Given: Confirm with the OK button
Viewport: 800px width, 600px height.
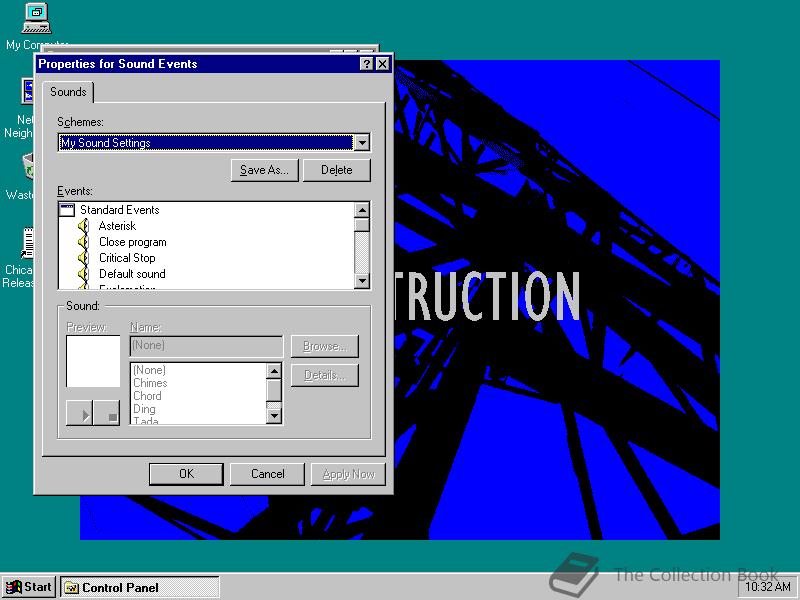Looking at the screenshot, I should [186, 474].
